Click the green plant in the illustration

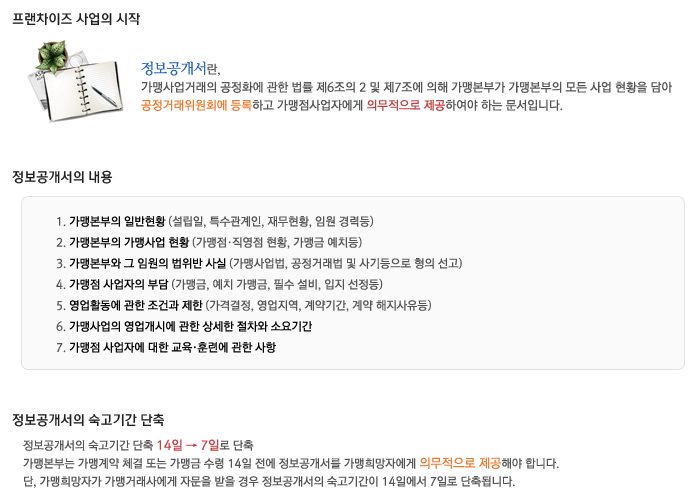(x=52, y=56)
